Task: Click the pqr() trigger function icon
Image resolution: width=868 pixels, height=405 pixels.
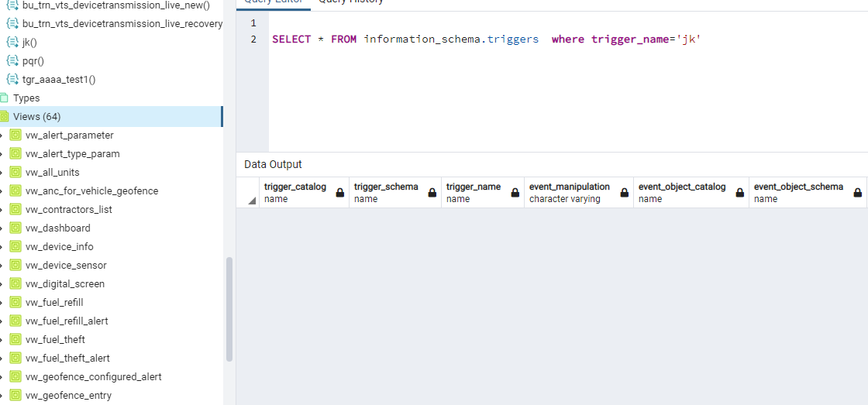Action: [12, 60]
